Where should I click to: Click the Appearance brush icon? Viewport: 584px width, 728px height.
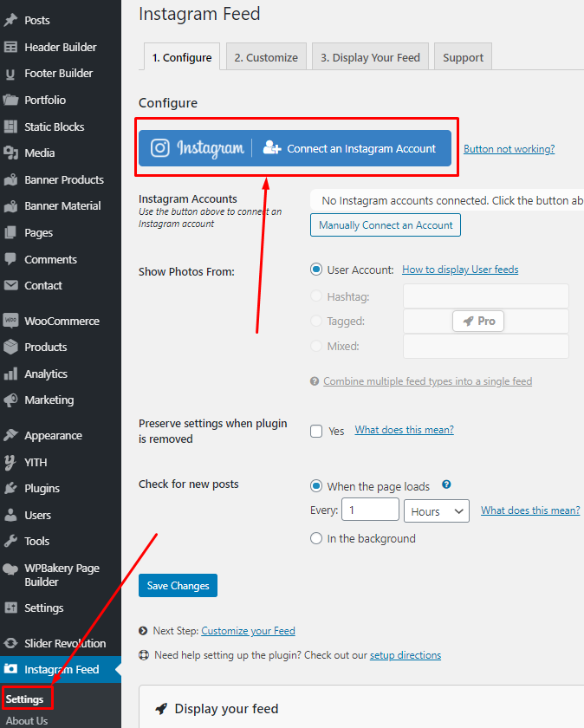click(x=10, y=435)
